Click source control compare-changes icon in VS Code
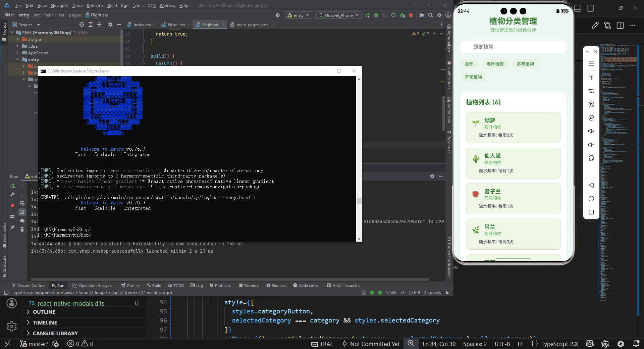Viewport: 644px width, 349px height. (607, 26)
